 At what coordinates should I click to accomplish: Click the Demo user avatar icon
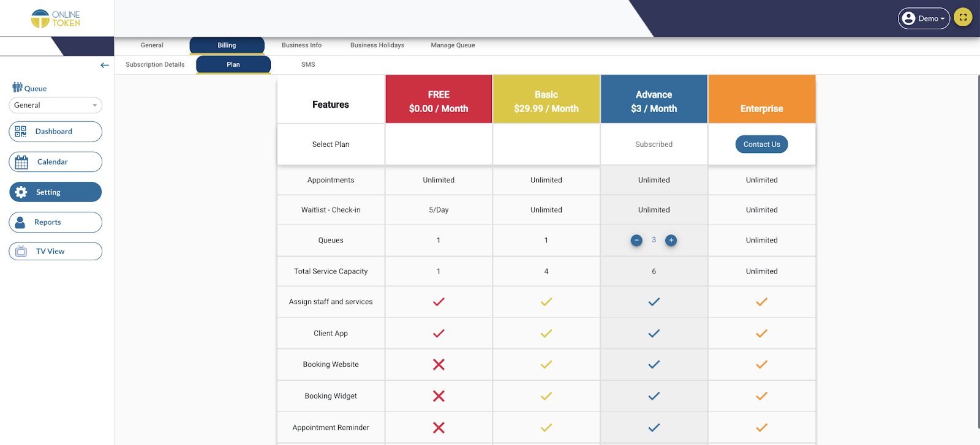909,18
